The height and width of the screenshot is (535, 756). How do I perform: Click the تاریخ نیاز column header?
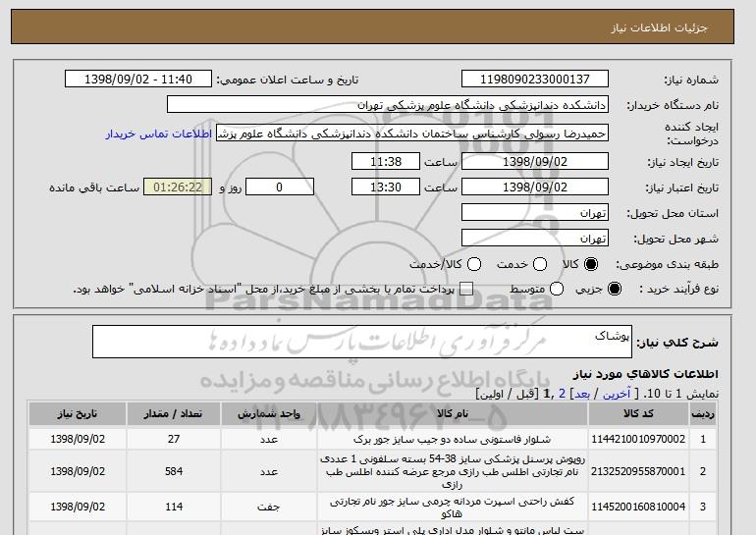(78, 414)
